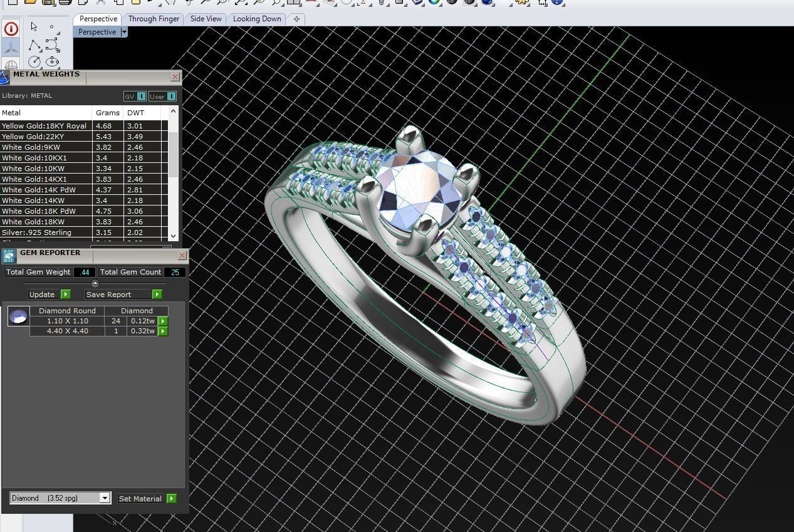This screenshot has height=532, width=794.
Task: Click the wireframe globe icon in the sidebar
Action: (x=11, y=65)
